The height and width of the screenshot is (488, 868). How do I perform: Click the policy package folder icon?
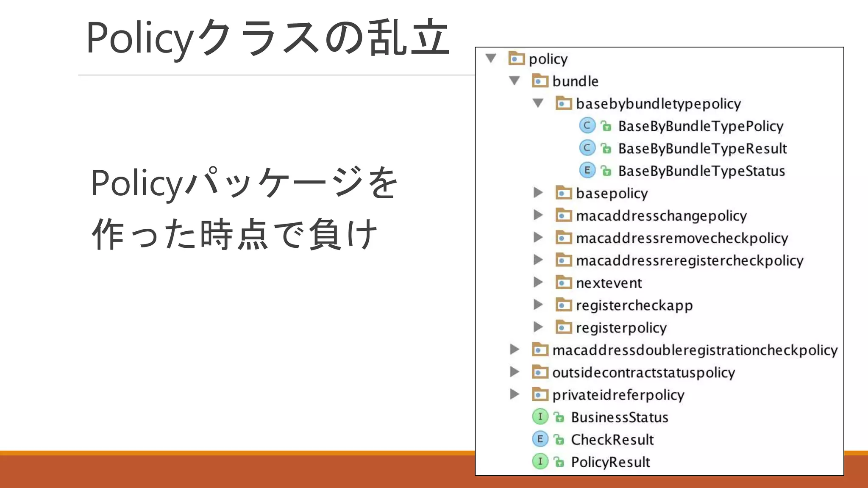pos(517,58)
